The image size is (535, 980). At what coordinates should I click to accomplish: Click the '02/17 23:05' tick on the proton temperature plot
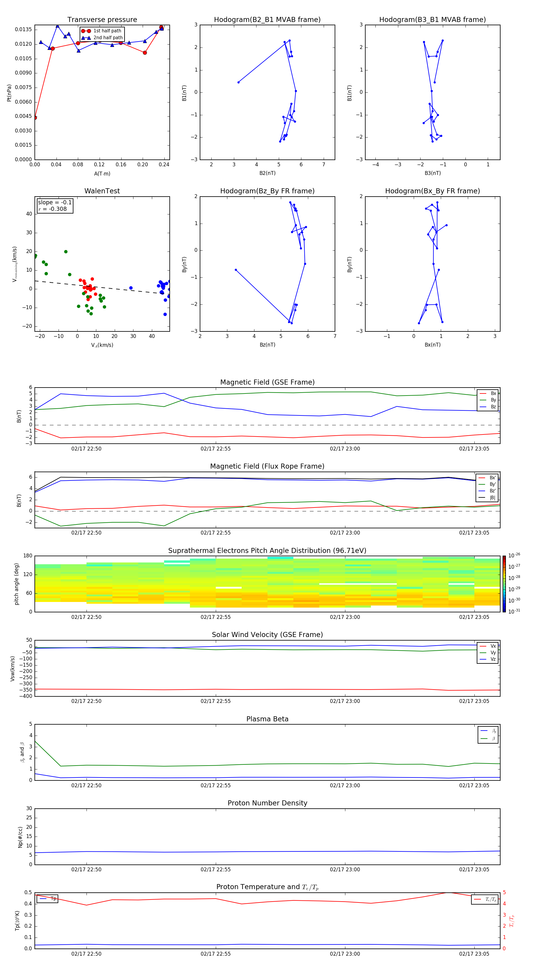474,954
